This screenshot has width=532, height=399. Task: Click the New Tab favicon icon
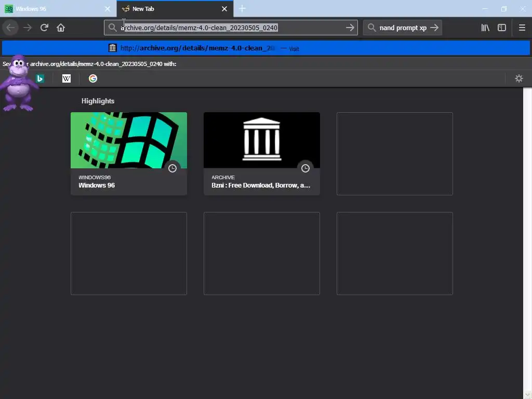pos(126,9)
